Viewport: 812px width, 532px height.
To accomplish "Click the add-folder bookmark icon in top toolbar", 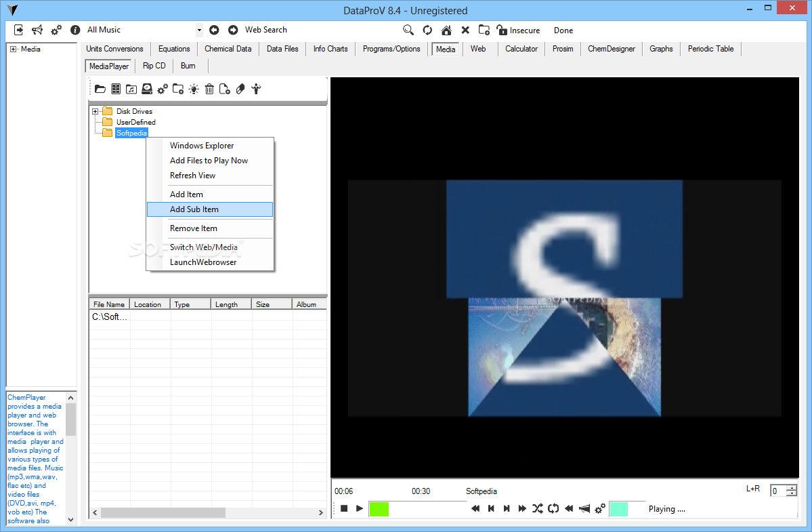I will click(x=484, y=30).
